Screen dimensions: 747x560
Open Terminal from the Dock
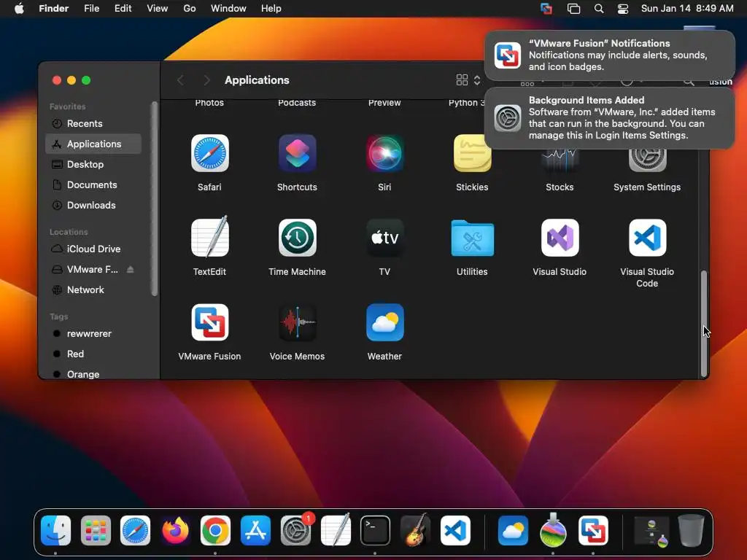[x=375, y=530]
